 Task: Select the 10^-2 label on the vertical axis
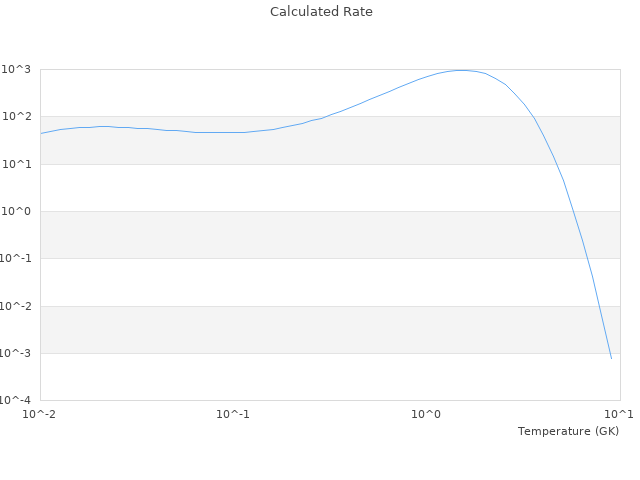15,306
